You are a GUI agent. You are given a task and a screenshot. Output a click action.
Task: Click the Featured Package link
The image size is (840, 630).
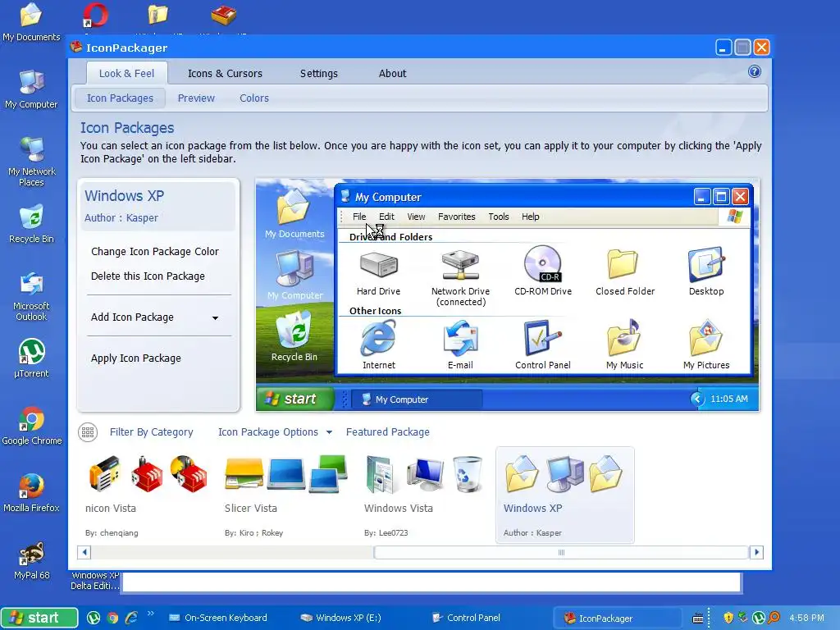(x=387, y=431)
